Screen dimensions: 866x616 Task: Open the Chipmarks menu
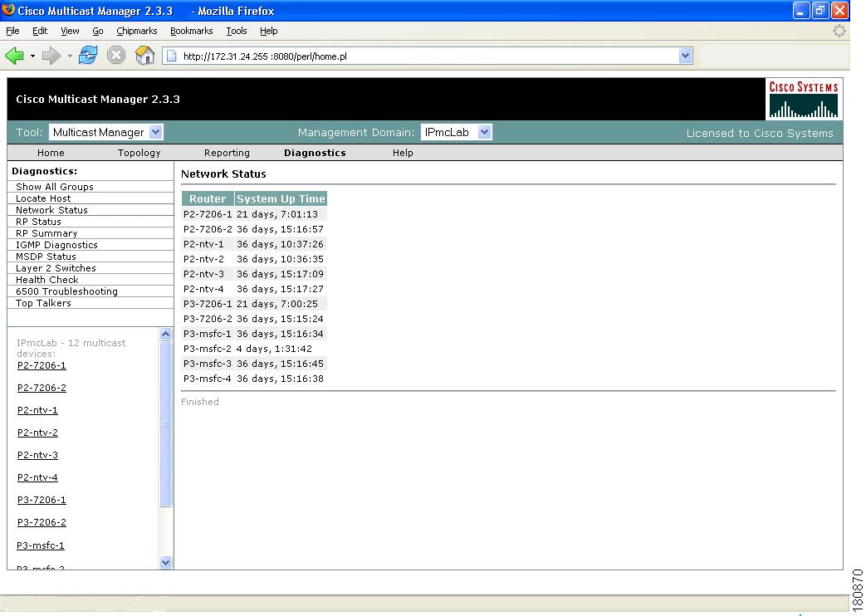pyautogui.click(x=136, y=31)
